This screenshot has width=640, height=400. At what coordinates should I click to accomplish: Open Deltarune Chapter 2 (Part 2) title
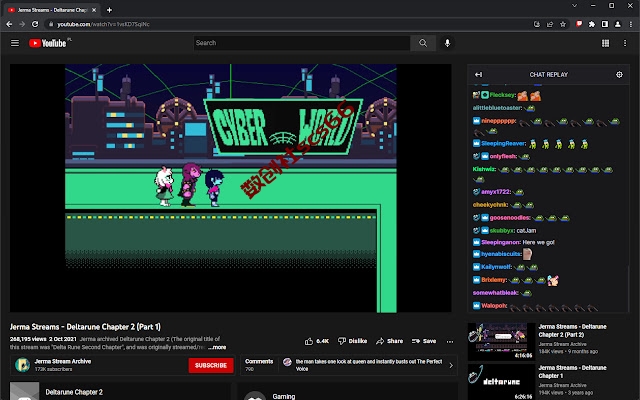[572, 331]
